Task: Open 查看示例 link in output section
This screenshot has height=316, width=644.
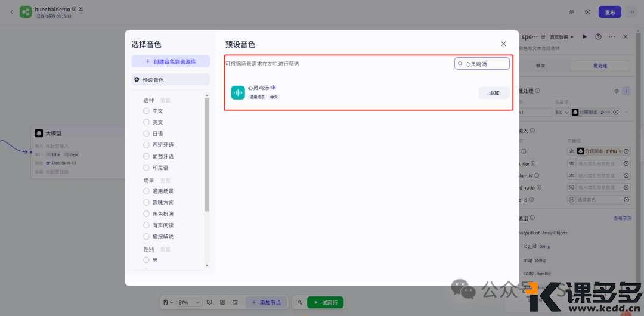Action: click(x=622, y=218)
